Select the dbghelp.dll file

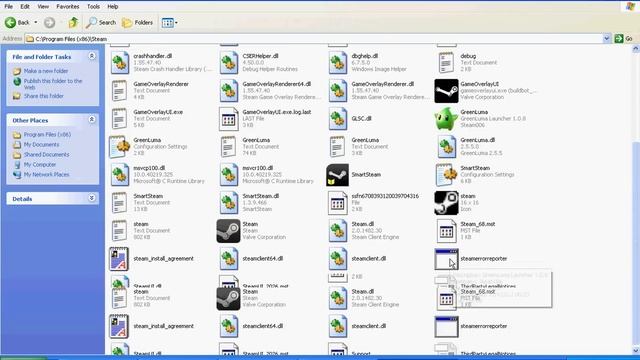point(368,62)
